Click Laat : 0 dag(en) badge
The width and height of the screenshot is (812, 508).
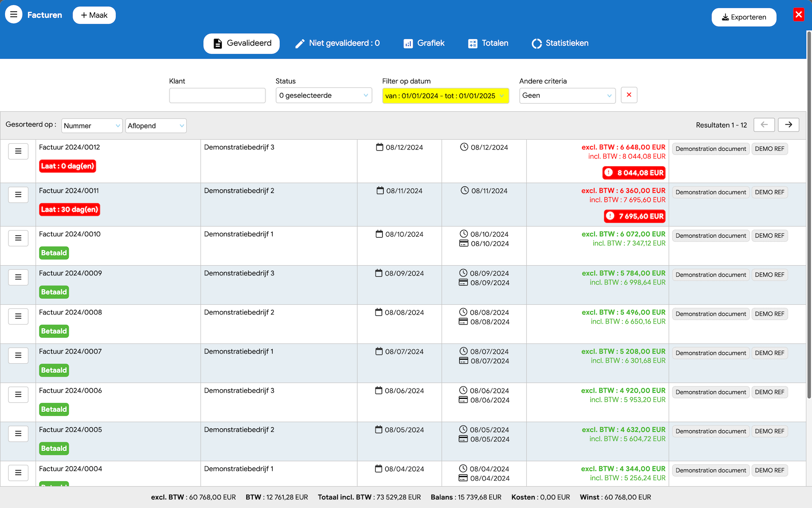pyautogui.click(x=67, y=166)
